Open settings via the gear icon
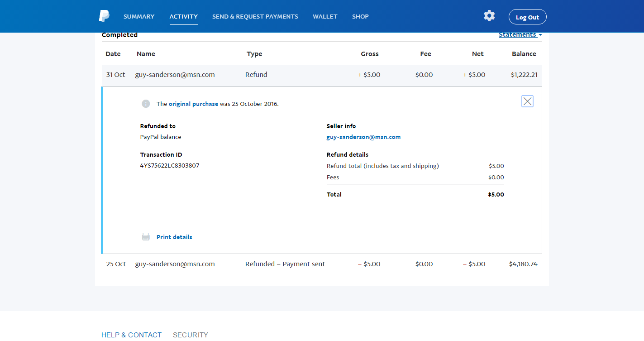This screenshot has height=341, width=644. click(489, 16)
